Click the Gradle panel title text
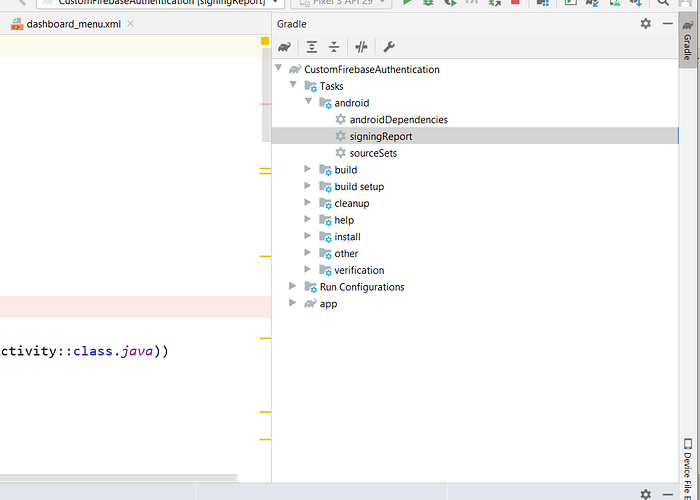The image size is (700, 500). pos(292,24)
